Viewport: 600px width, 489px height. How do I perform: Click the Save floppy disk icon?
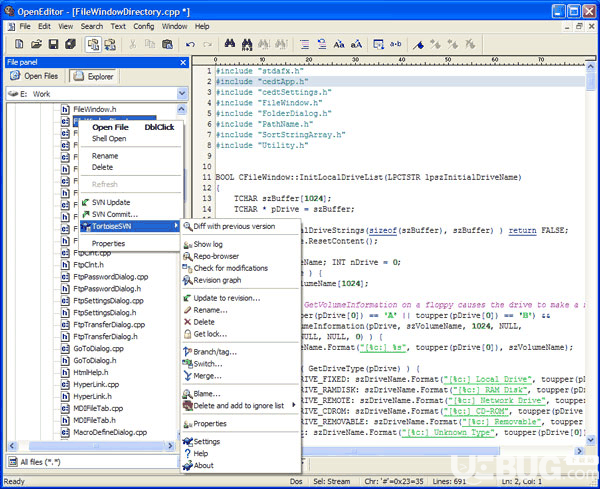54,44
